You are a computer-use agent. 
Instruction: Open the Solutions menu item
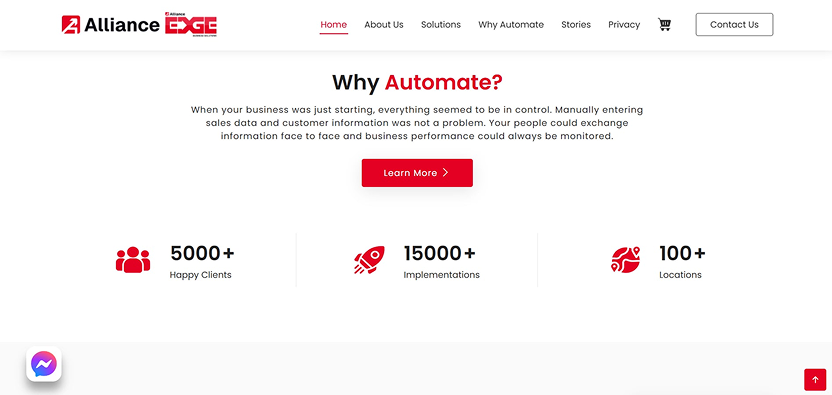click(x=441, y=24)
